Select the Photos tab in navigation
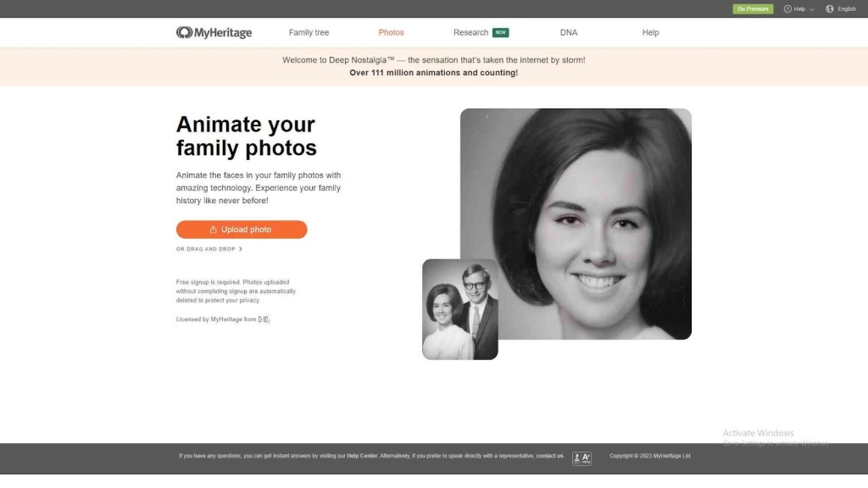This screenshot has width=868, height=488. tap(391, 32)
